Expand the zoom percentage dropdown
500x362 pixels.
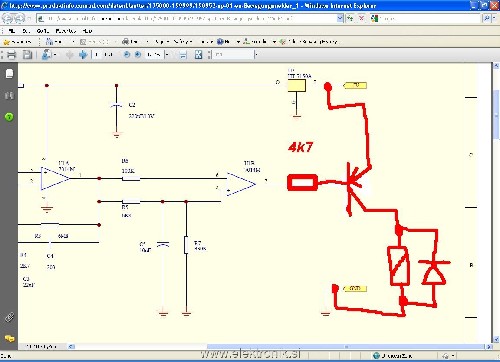[x=167, y=55]
